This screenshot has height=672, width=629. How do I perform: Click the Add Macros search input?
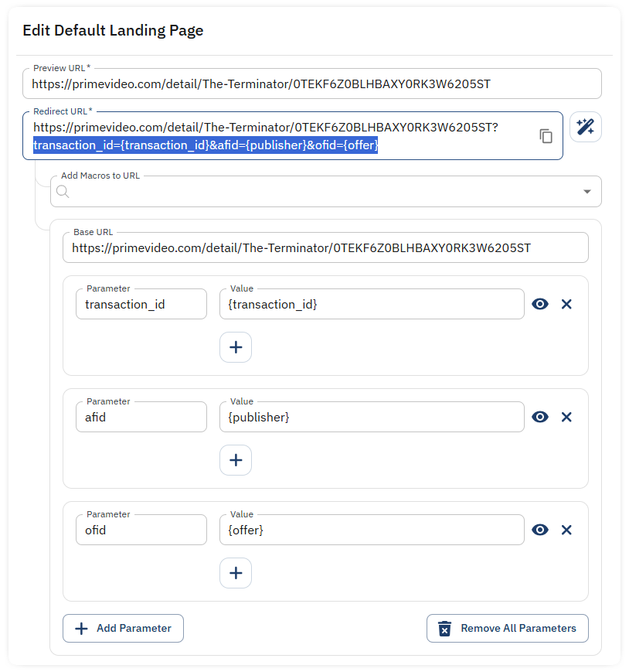coord(326,192)
